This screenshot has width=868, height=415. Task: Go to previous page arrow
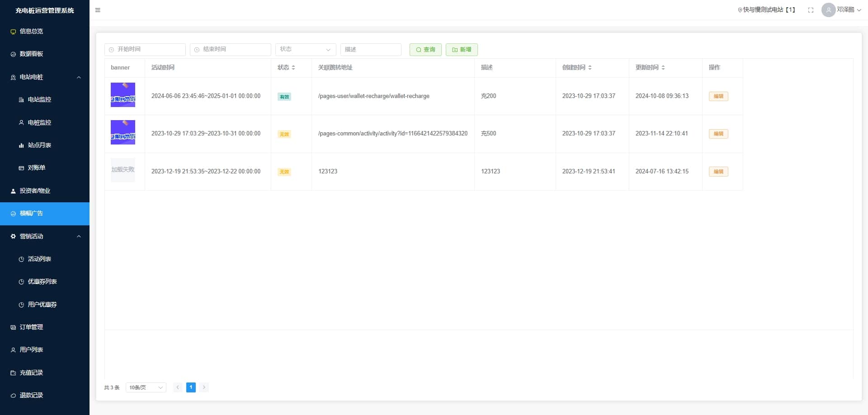[178, 387]
